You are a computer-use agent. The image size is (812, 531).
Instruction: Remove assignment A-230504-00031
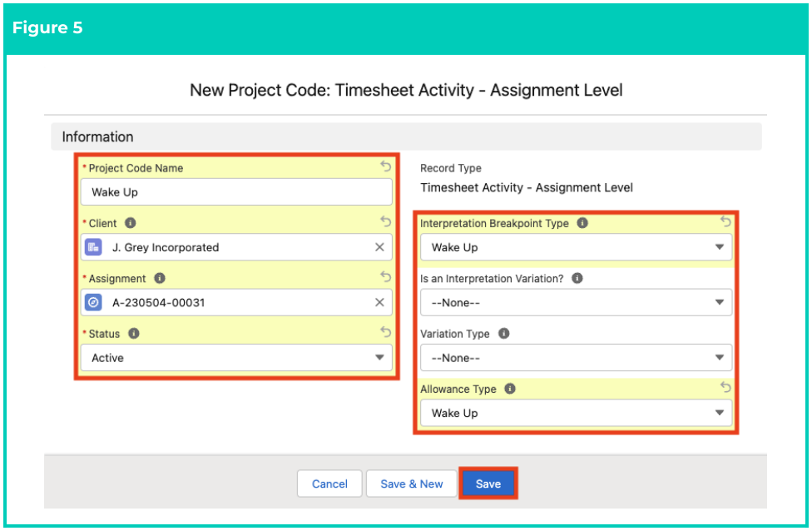(x=379, y=302)
